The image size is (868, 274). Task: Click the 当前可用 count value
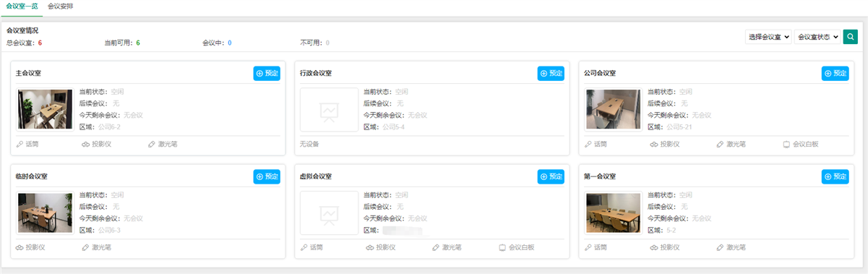click(137, 43)
